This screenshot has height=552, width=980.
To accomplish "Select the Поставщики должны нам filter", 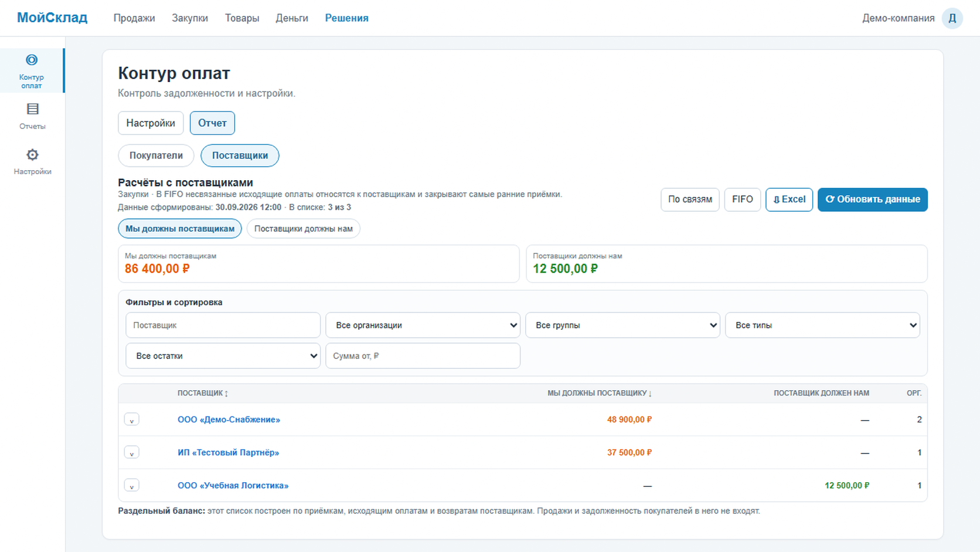I will point(304,229).
